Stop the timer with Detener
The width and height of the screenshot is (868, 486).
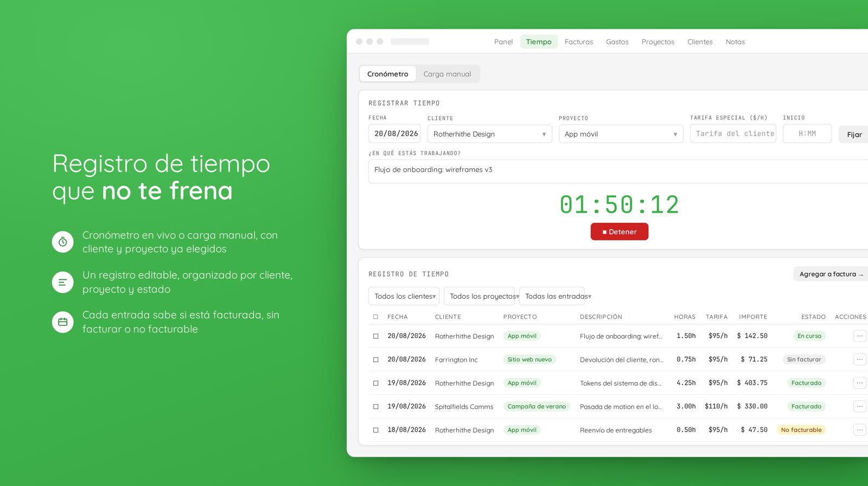[620, 232]
